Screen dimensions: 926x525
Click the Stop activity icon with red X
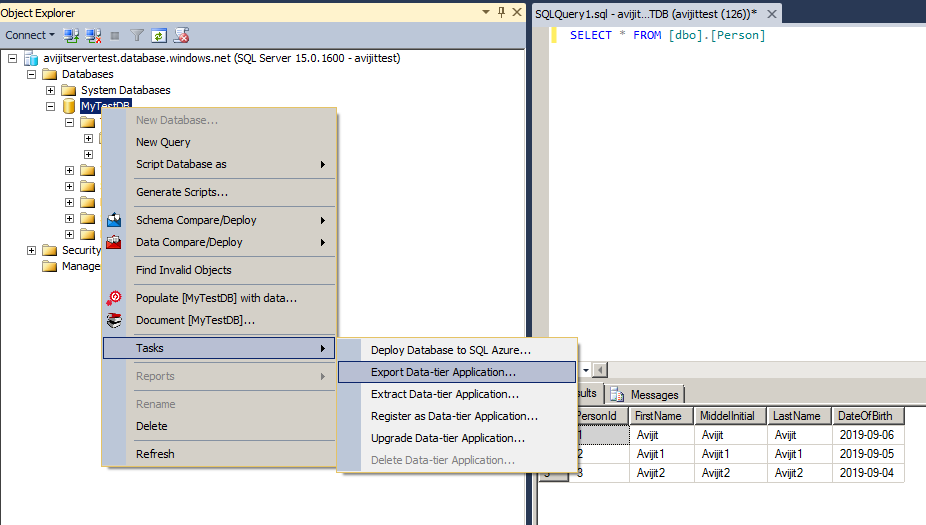click(181, 35)
